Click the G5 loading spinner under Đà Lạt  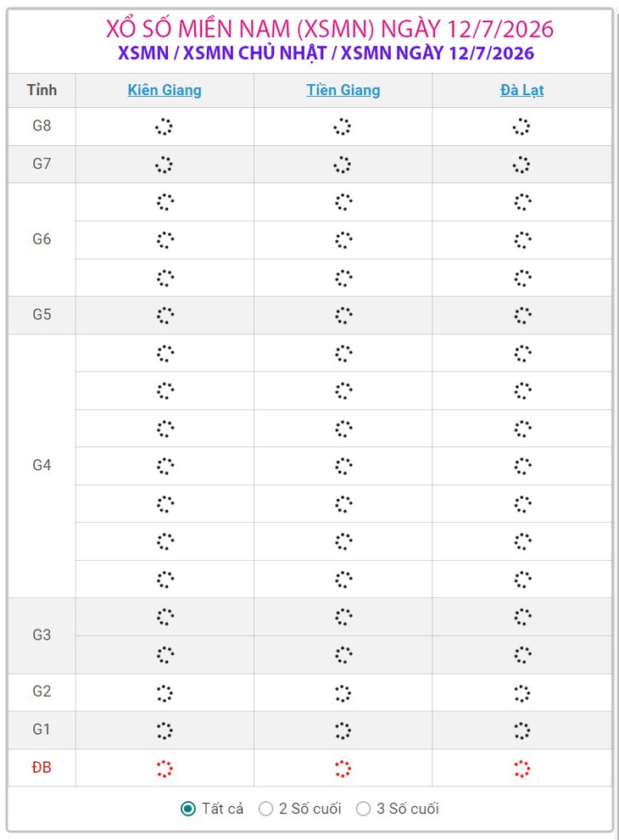[x=522, y=316]
